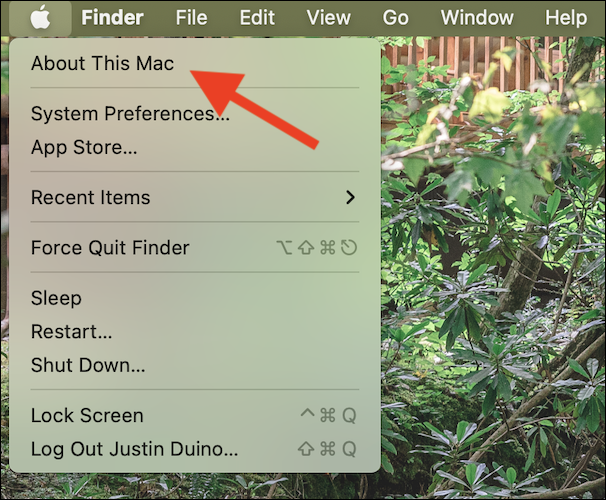Choose Force Quit Finder

coord(110,247)
